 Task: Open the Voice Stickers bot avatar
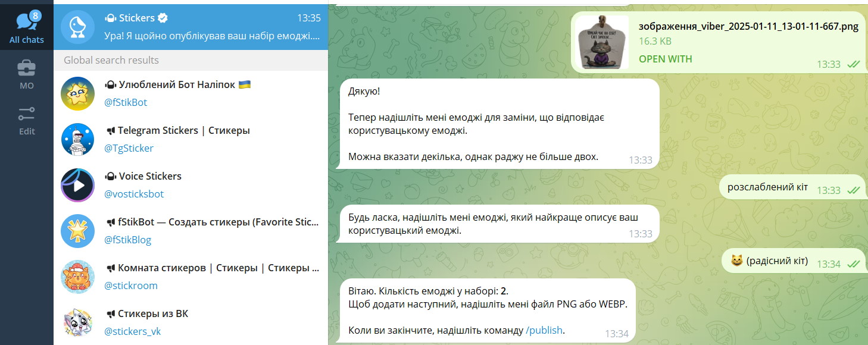tap(77, 185)
